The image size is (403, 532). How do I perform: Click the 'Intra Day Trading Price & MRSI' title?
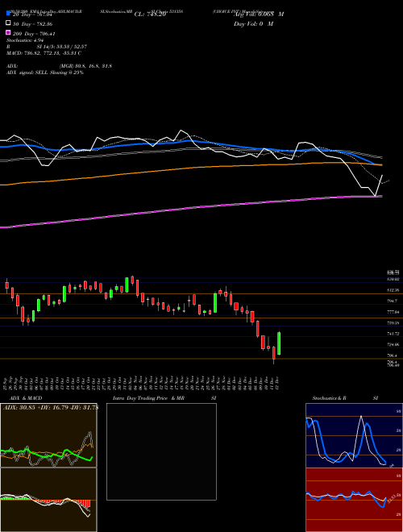pos(164,398)
